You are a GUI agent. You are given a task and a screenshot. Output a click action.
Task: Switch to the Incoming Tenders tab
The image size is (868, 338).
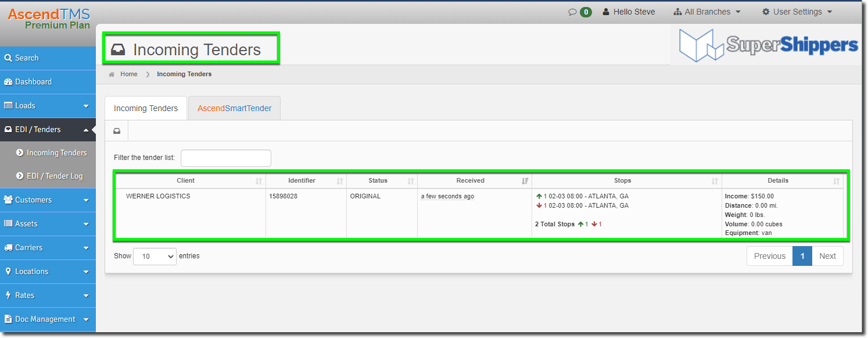point(146,108)
